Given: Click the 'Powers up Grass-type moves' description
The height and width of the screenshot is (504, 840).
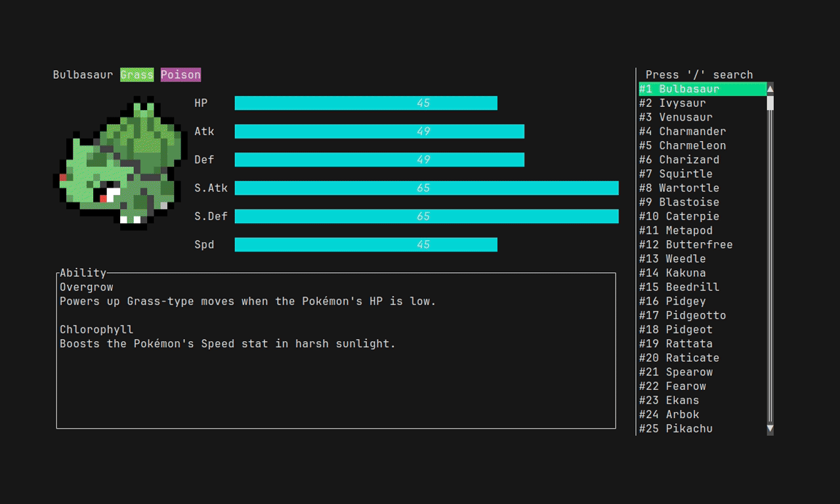Looking at the screenshot, I should (248, 301).
